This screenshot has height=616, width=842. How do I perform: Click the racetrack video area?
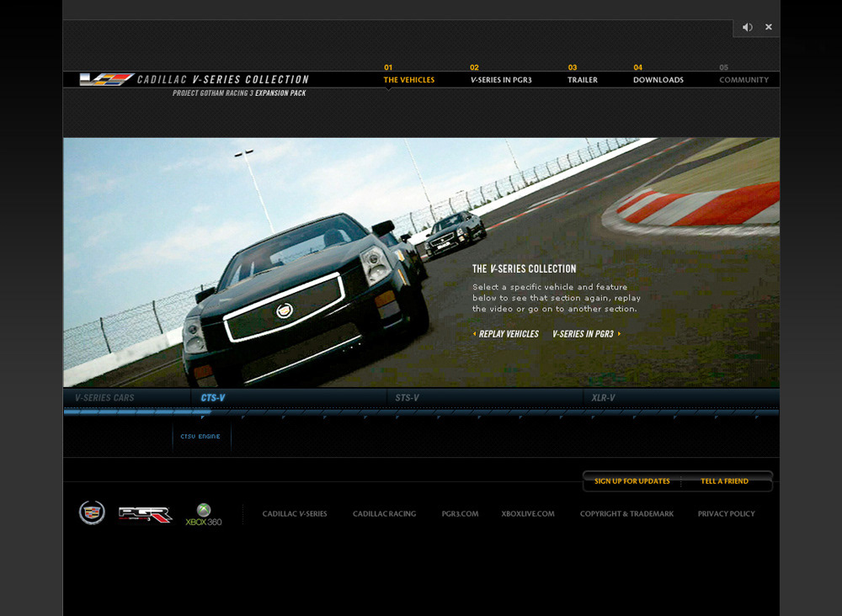421,263
